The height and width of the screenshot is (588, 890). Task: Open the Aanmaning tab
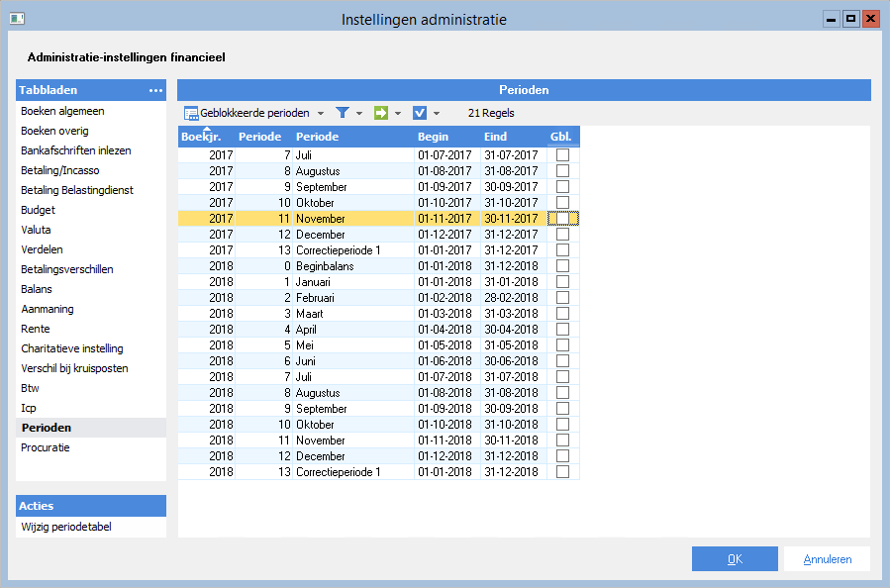pos(48,309)
